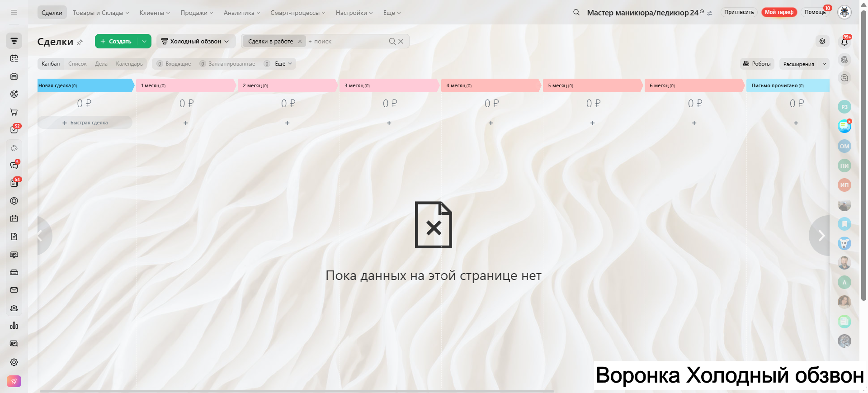Expand the Ещё counters dropdown
The image size is (868, 393).
(284, 64)
